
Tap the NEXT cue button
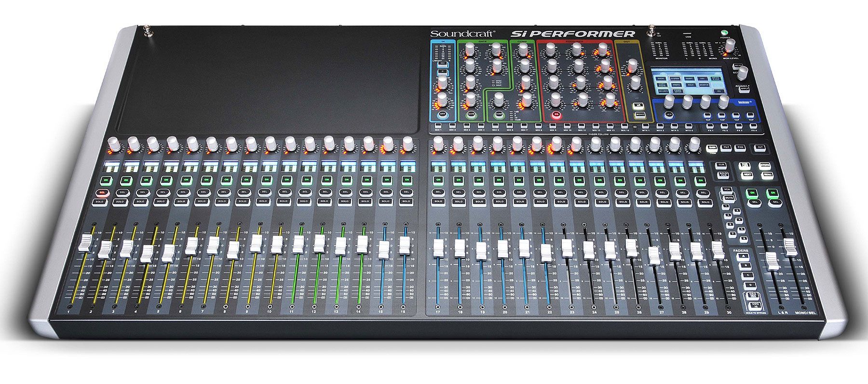click(x=747, y=175)
